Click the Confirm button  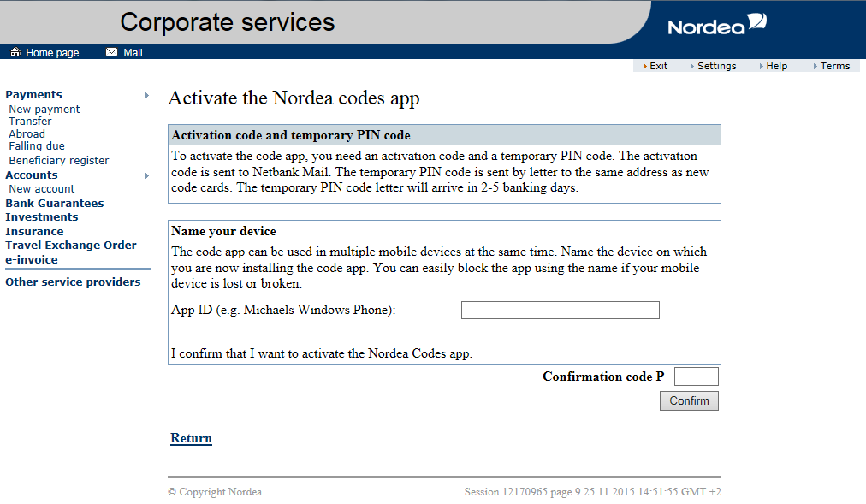tap(689, 400)
